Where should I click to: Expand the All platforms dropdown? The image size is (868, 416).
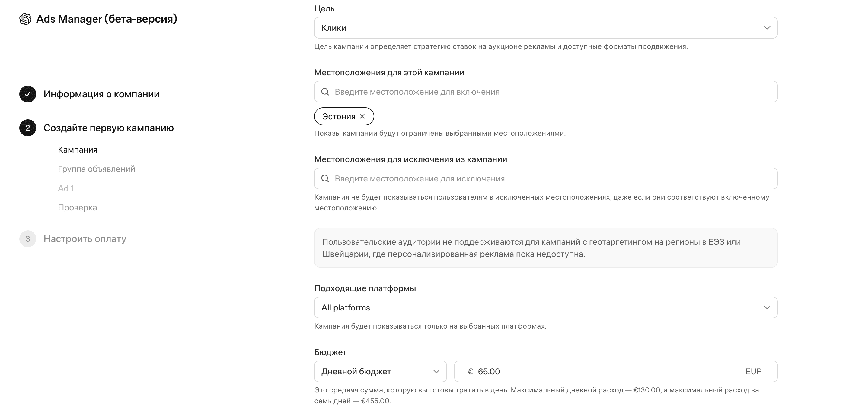click(x=546, y=307)
